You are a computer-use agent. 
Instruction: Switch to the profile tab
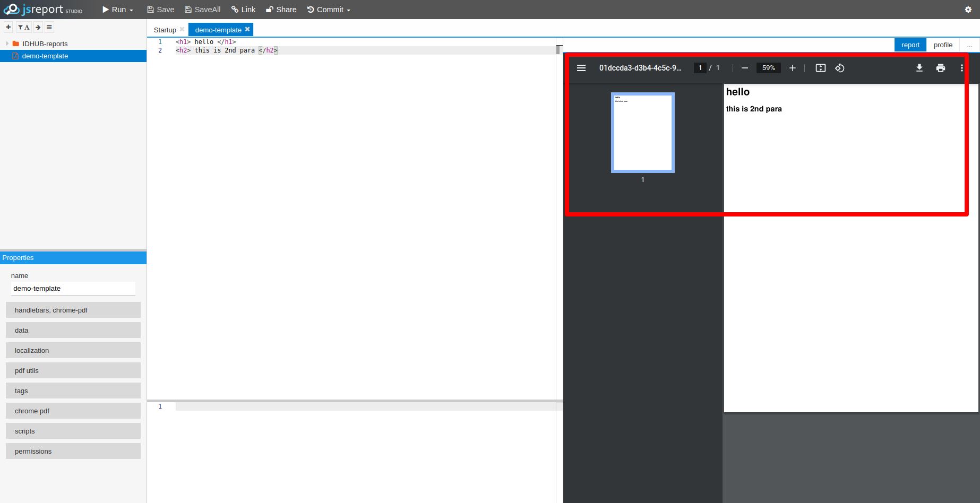point(943,45)
